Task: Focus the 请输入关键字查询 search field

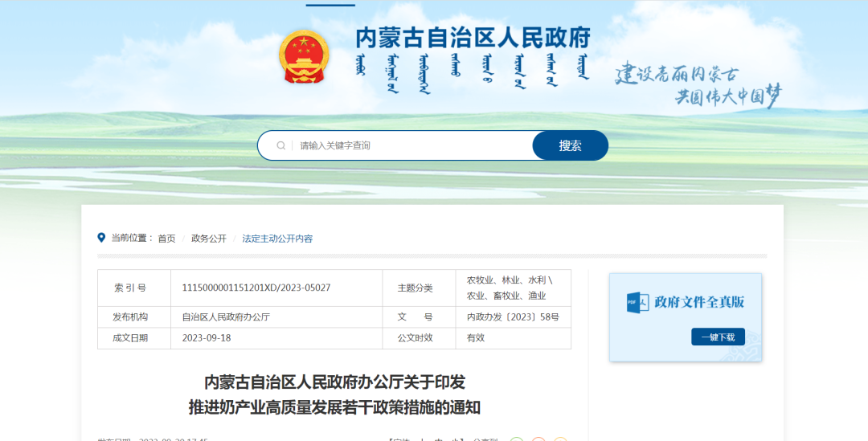Action: (x=412, y=145)
